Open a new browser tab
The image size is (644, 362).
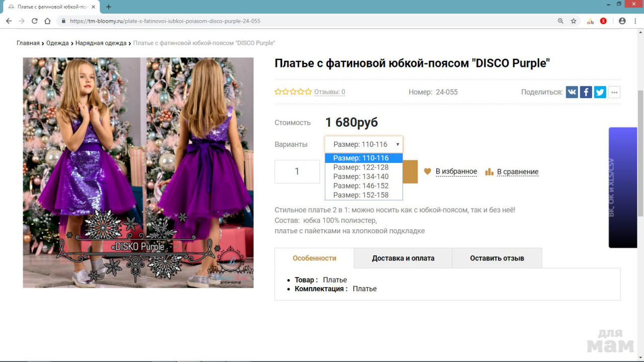109,7
